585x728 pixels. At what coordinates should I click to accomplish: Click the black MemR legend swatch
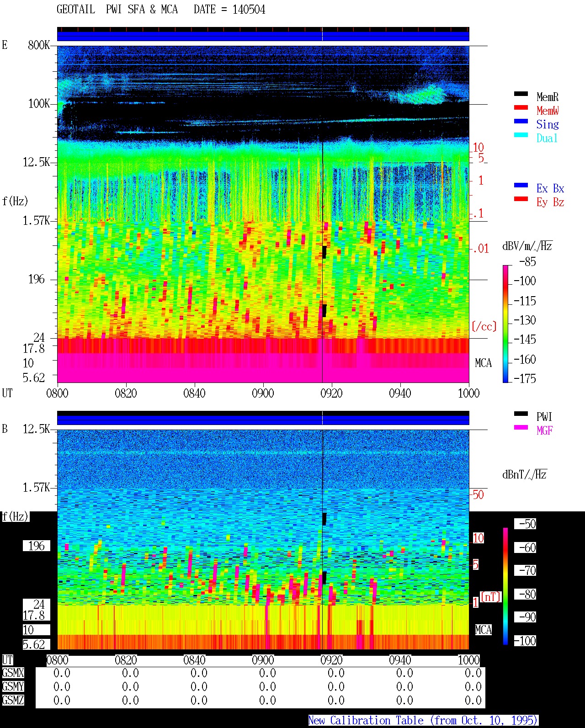point(521,94)
